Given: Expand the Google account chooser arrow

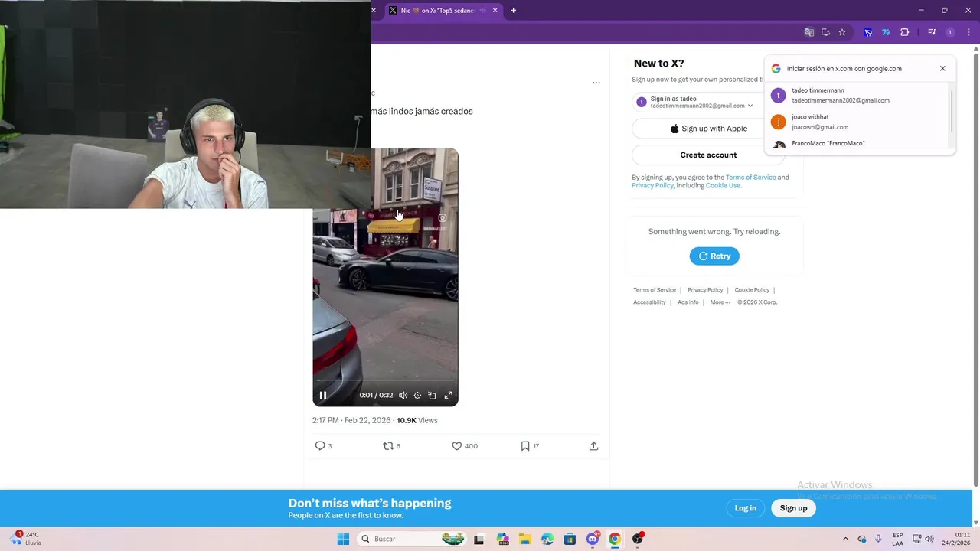Looking at the screenshot, I should [x=750, y=106].
